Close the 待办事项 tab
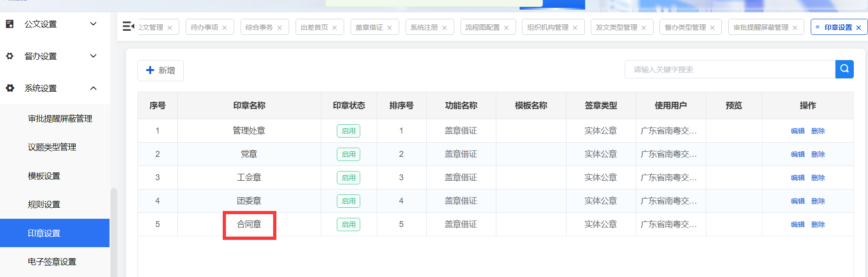This screenshot has width=868, height=277. pos(225,28)
